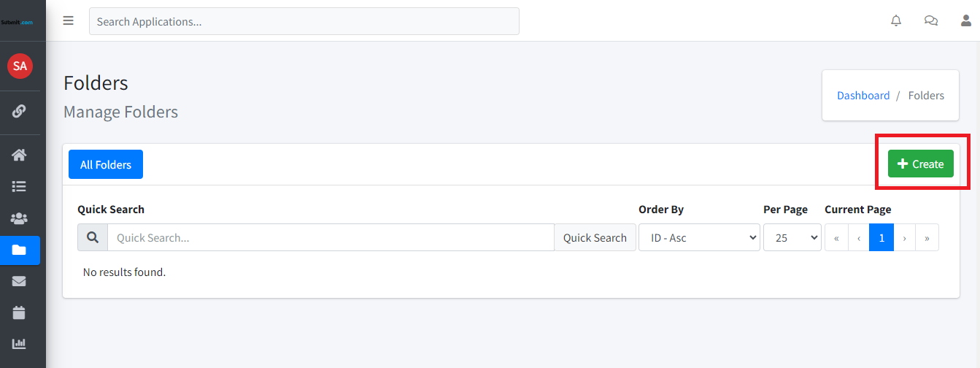Expand the Order By ID - Asc dropdown
The image size is (980, 368).
click(699, 237)
